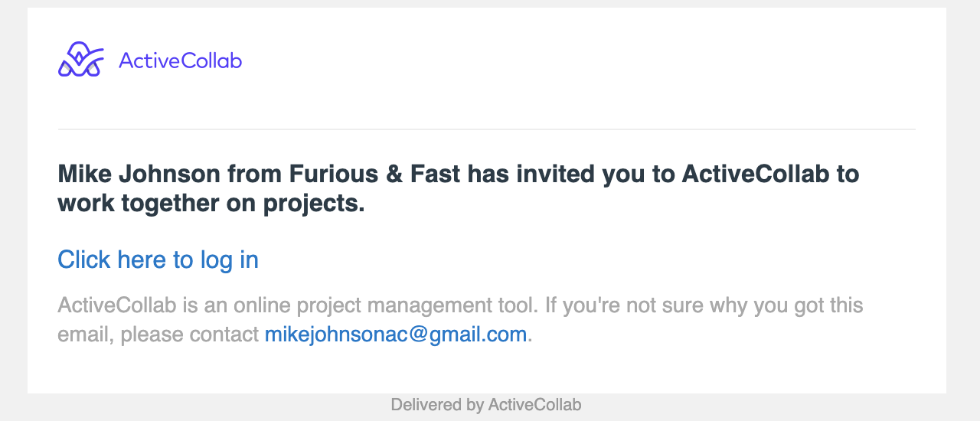980x421 pixels.
Task: Click the "Delivered by ActiveCollab" footer text
Action: [x=486, y=405]
